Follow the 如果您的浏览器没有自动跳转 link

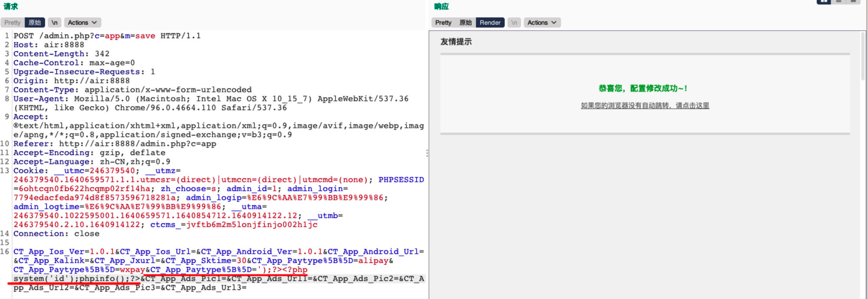645,106
